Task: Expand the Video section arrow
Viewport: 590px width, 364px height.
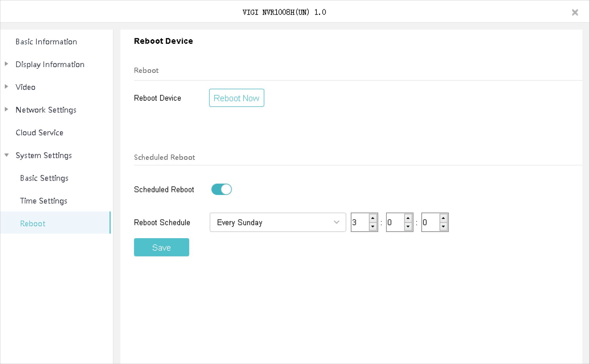Action: click(6, 87)
